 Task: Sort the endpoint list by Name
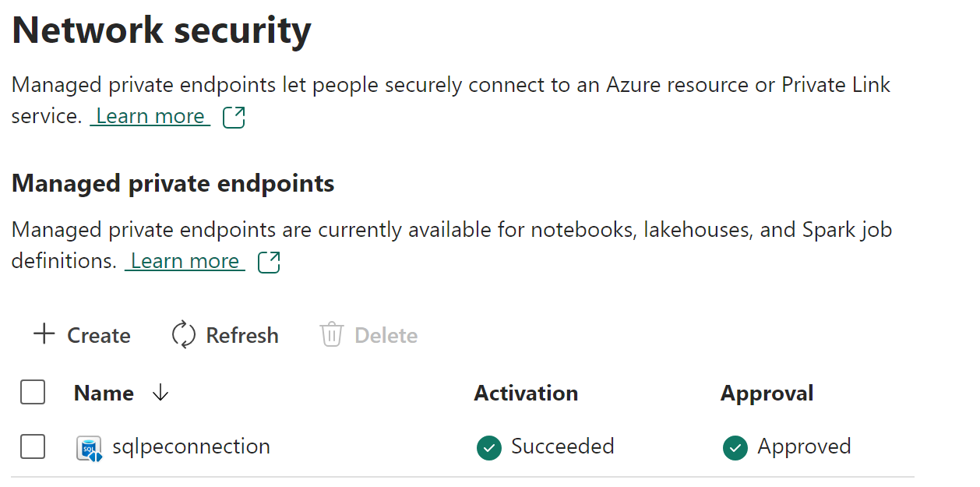click(x=103, y=393)
